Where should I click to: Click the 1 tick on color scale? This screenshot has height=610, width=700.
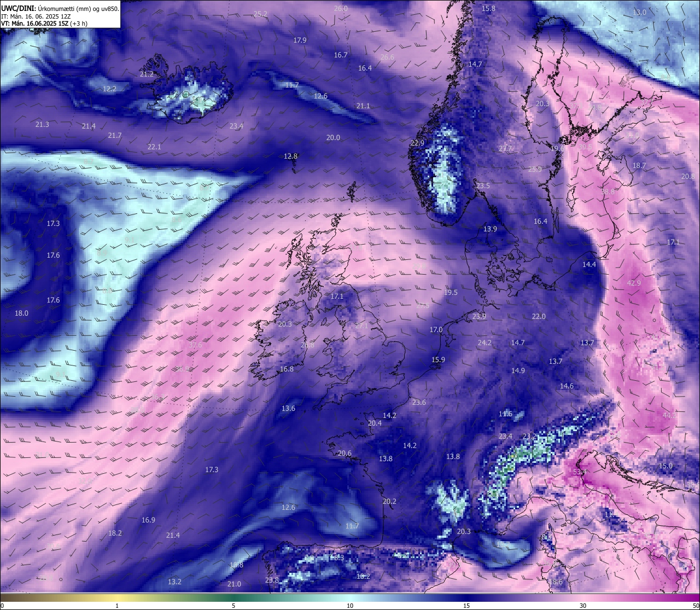[x=117, y=606]
